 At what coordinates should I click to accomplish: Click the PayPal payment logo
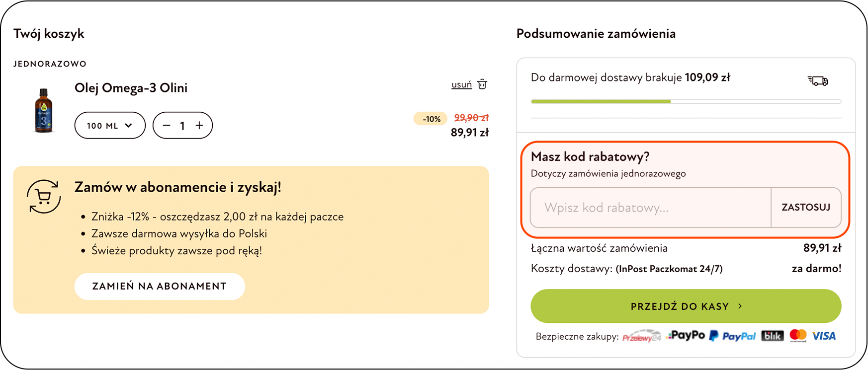pyautogui.click(x=733, y=336)
